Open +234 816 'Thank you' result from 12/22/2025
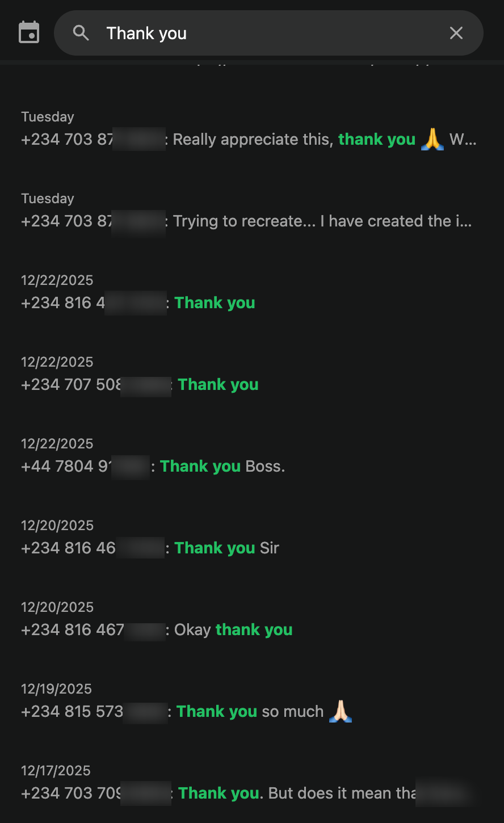This screenshot has width=504, height=823. point(215,303)
